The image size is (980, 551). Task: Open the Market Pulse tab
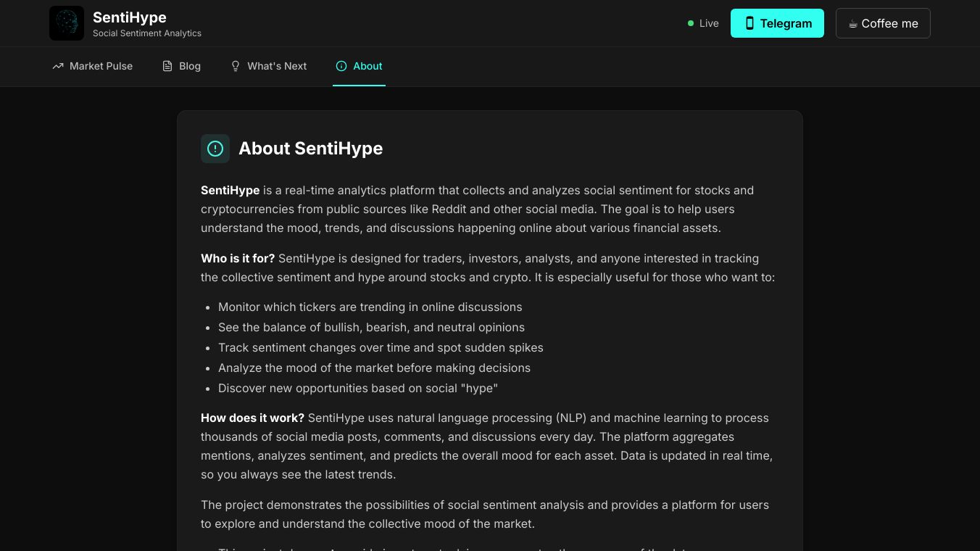point(101,66)
